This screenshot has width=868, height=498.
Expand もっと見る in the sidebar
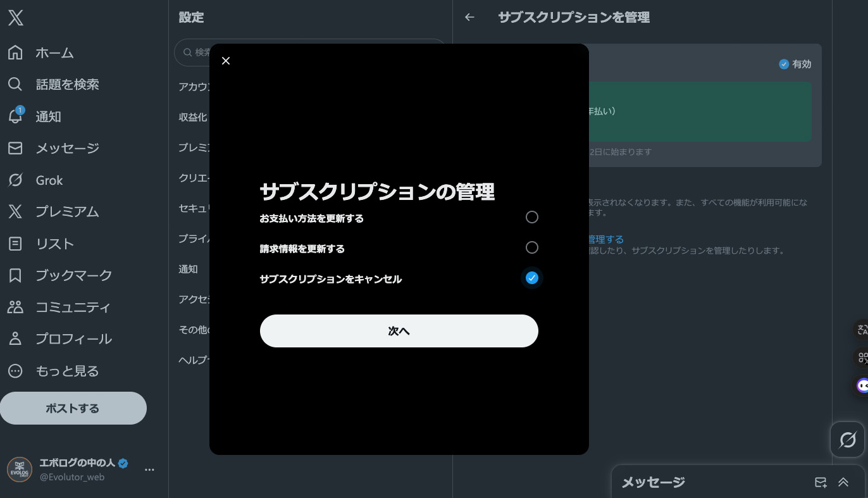pyautogui.click(x=67, y=371)
